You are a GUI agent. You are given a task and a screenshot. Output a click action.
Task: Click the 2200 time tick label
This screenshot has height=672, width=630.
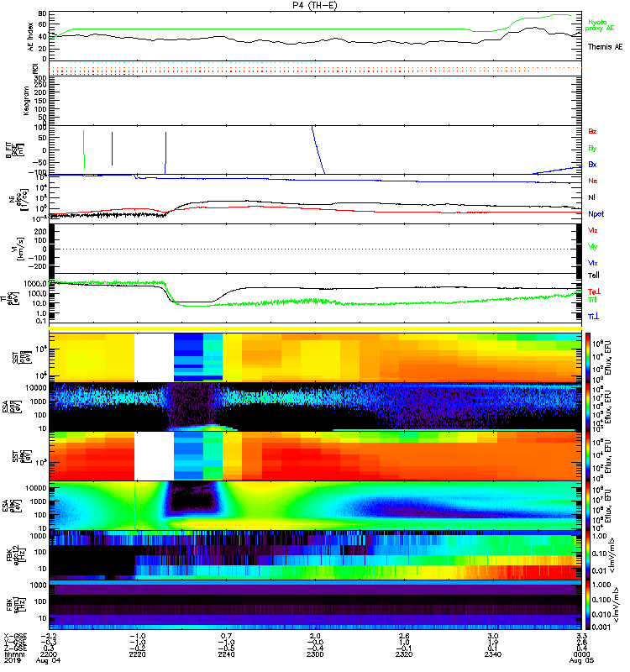pyautogui.click(x=48, y=654)
